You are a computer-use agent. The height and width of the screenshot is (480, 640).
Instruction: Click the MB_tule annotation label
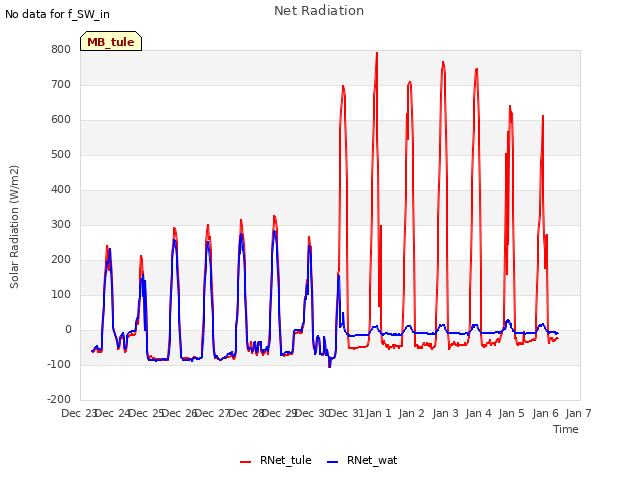[111, 42]
